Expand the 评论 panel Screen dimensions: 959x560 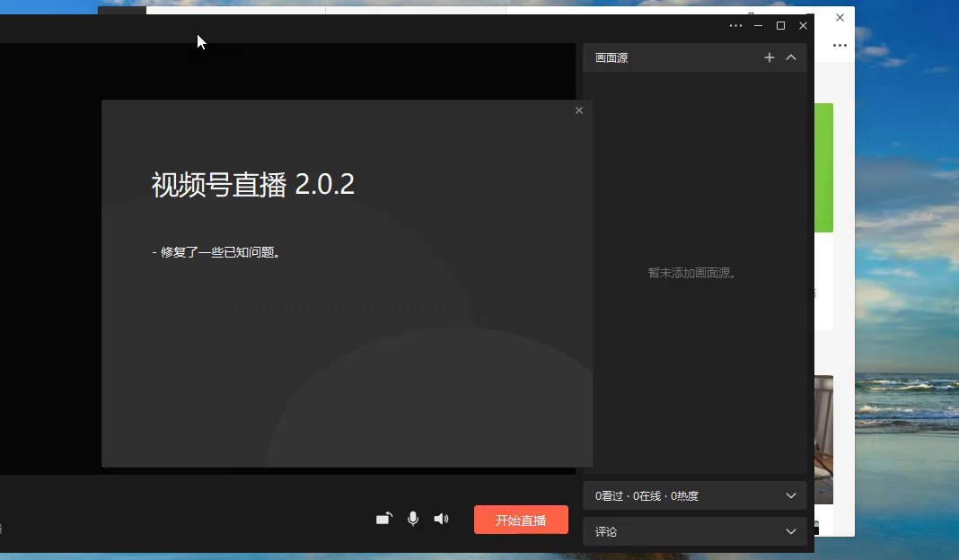791,531
